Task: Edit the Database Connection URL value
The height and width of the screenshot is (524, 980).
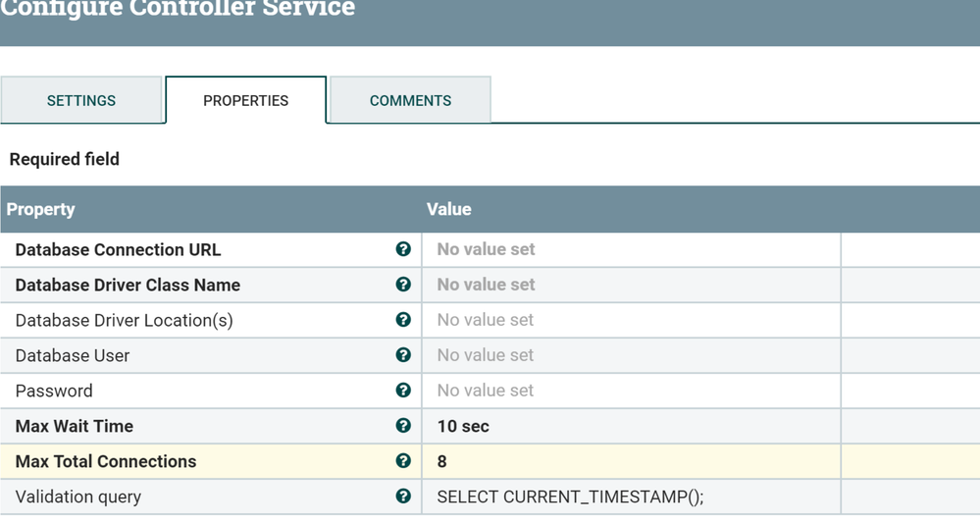Action: [630, 249]
